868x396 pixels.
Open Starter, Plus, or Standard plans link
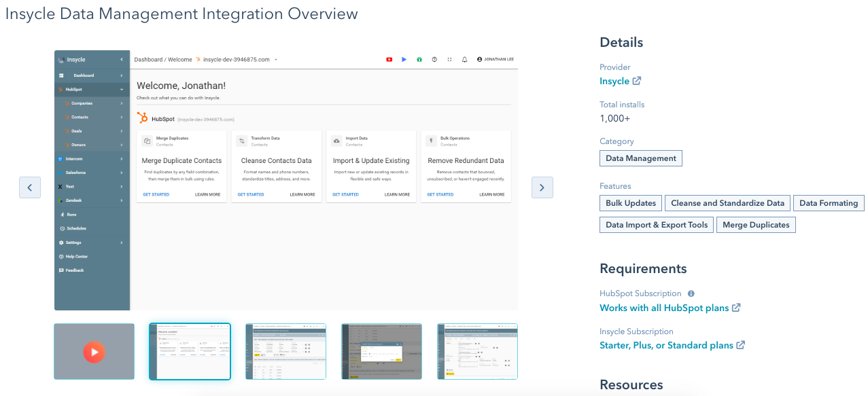pos(666,345)
